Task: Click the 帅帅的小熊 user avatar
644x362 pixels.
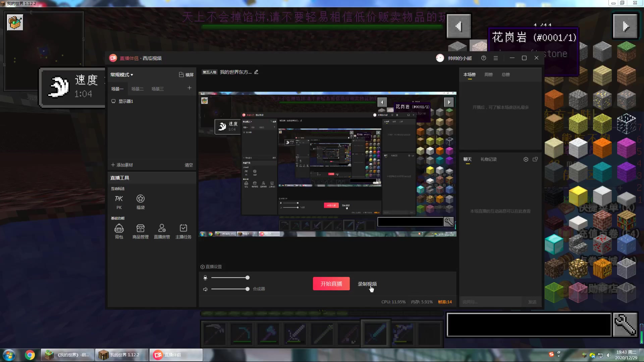Action: (x=440, y=58)
